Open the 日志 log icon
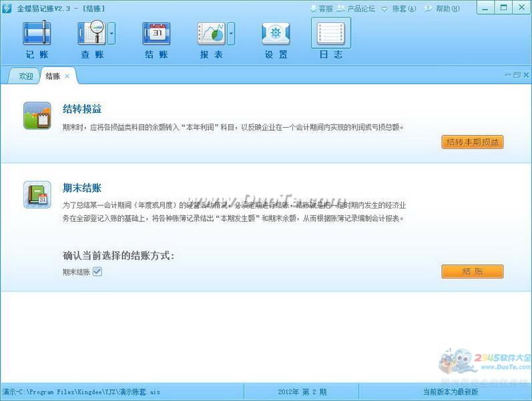The image size is (532, 401). coord(330,33)
